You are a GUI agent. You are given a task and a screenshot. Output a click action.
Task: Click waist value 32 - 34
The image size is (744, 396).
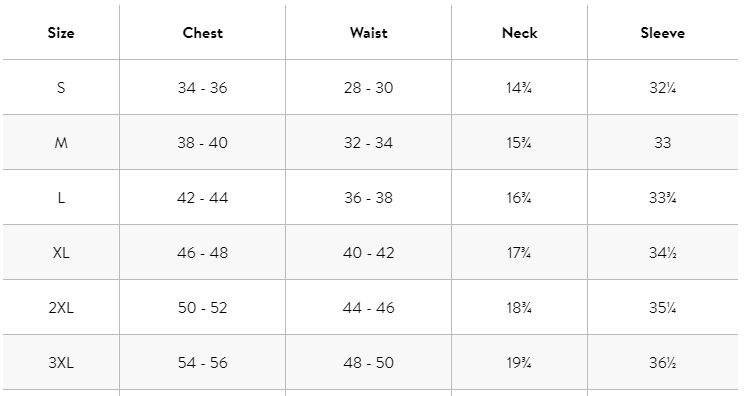369,143
